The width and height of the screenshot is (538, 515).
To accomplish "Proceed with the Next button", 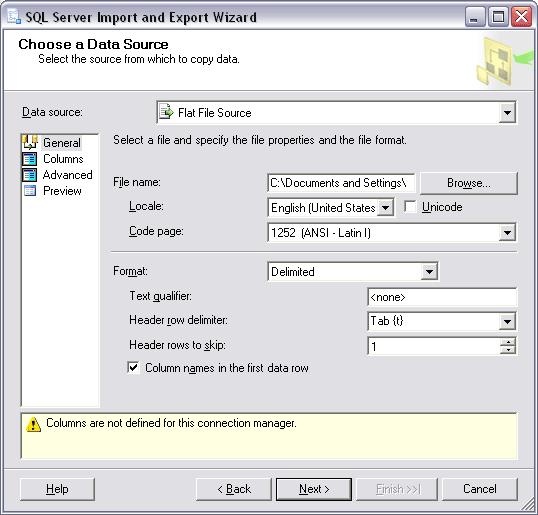I will point(314,489).
